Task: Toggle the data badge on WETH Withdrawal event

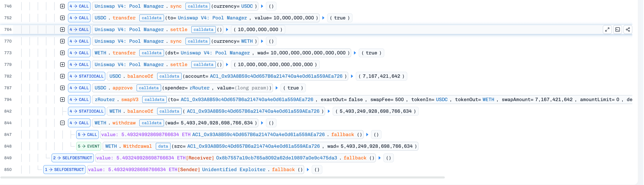Action: tap(163, 146)
